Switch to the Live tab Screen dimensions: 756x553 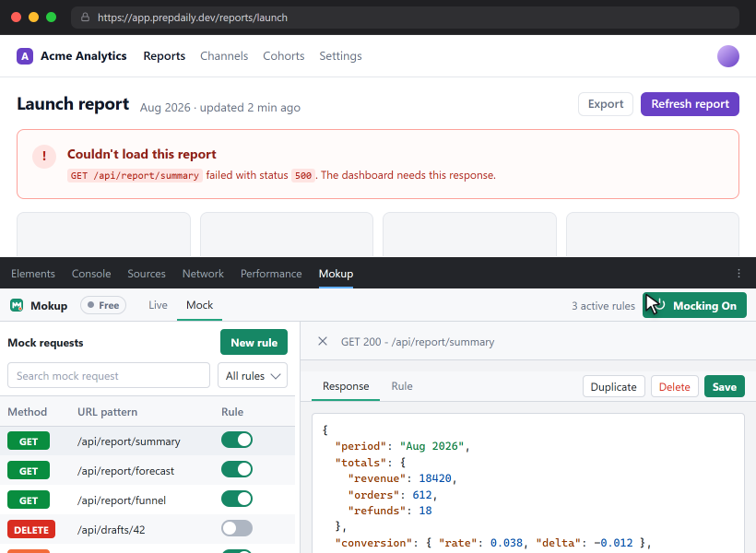[x=158, y=305]
